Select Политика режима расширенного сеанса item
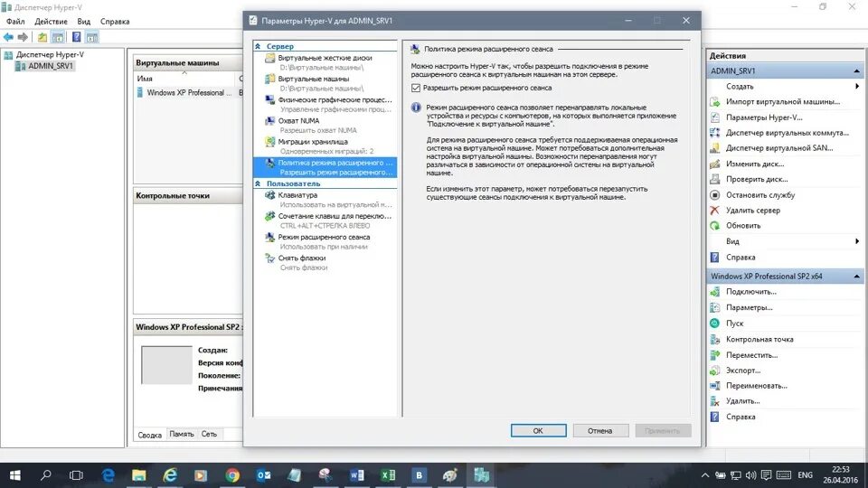Image resolution: width=868 pixels, height=488 pixels. click(x=325, y=167)
